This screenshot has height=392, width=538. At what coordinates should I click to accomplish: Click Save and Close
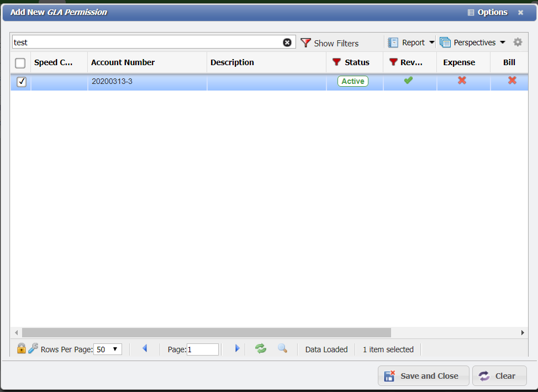[x=423, y=375]
